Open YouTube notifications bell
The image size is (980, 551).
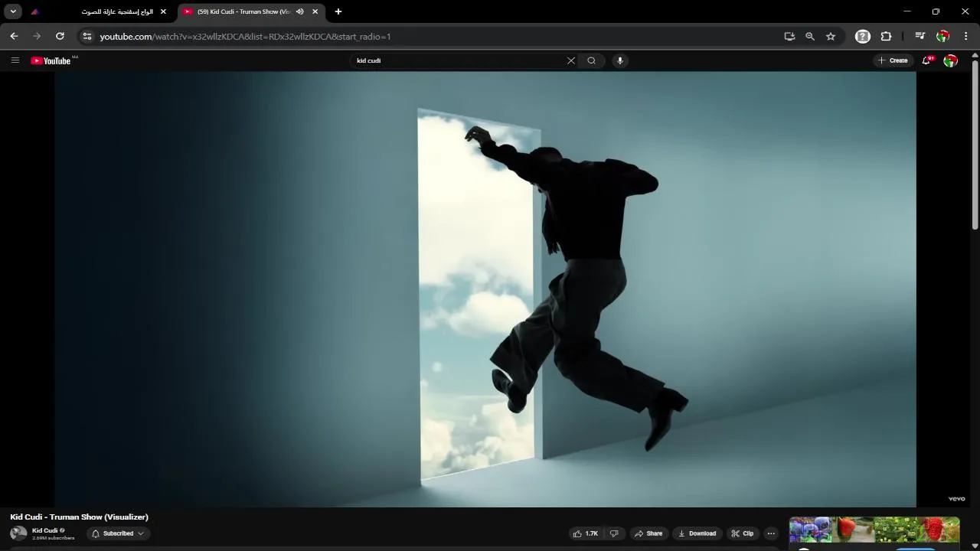pos(926,60)
